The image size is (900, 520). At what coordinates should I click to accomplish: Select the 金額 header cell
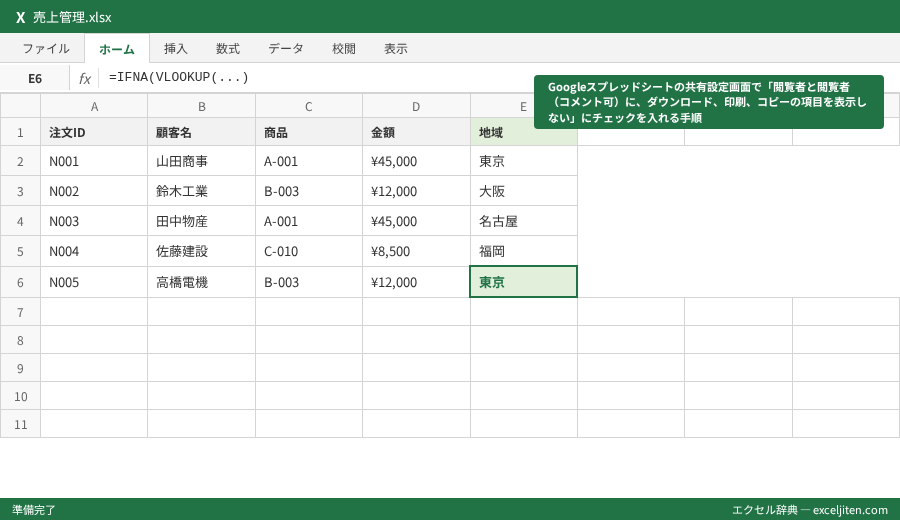(416, 132)
